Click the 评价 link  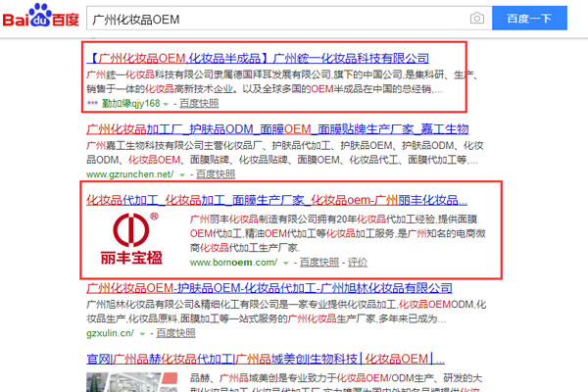tap(358, 263)
